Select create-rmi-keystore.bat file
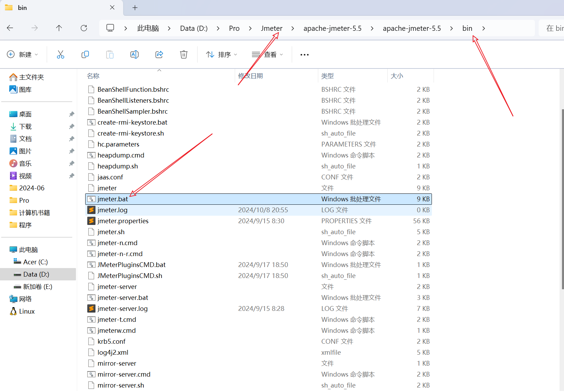 (258, 122)
